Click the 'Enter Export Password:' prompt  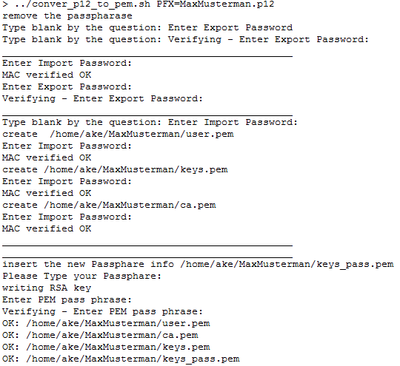coord(67,87)
